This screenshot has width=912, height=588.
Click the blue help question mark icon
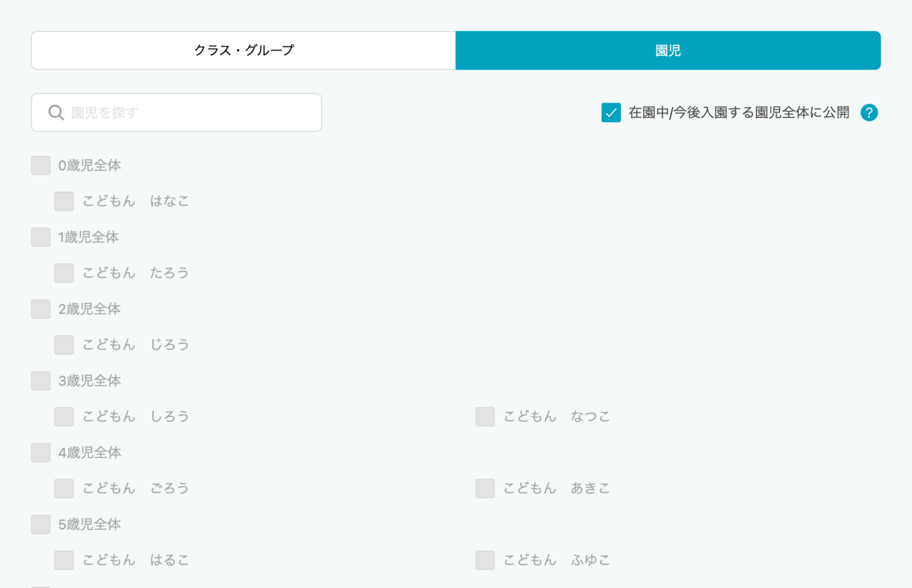point(869,113)
